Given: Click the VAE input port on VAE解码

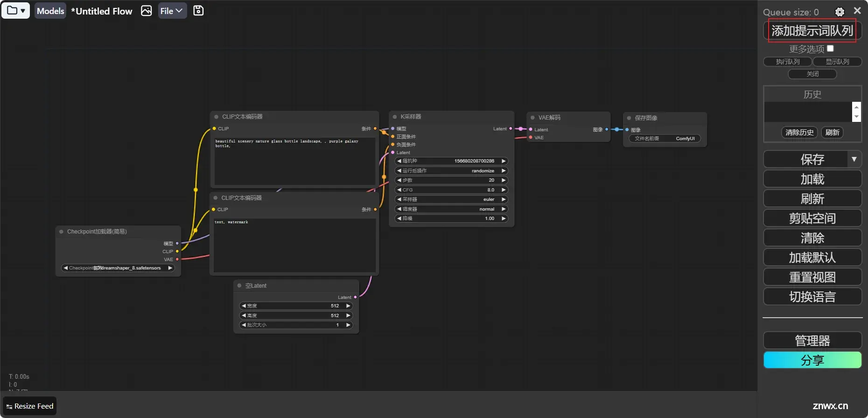Looking at the screenshot, I should coord(531,137).
